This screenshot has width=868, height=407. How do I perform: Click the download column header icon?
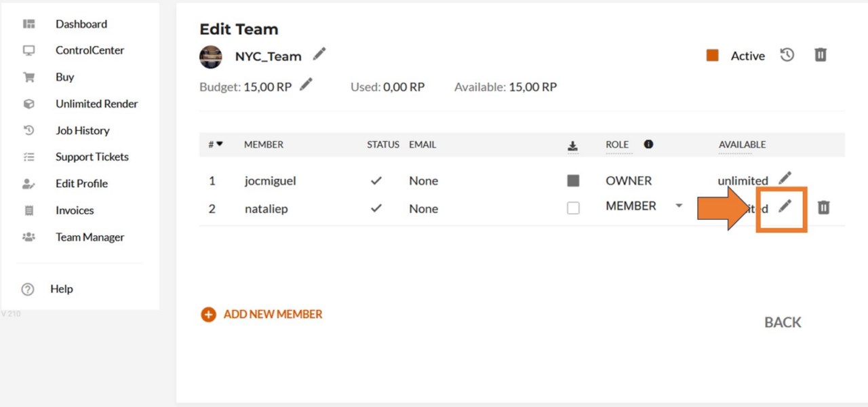click(573, 146)
